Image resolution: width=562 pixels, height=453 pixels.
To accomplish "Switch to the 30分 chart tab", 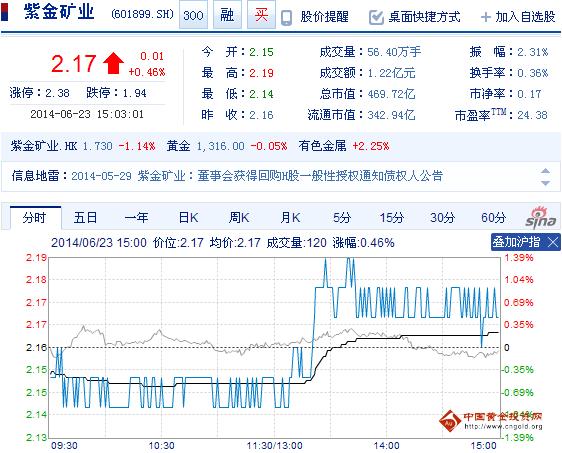I will point(443,218).
